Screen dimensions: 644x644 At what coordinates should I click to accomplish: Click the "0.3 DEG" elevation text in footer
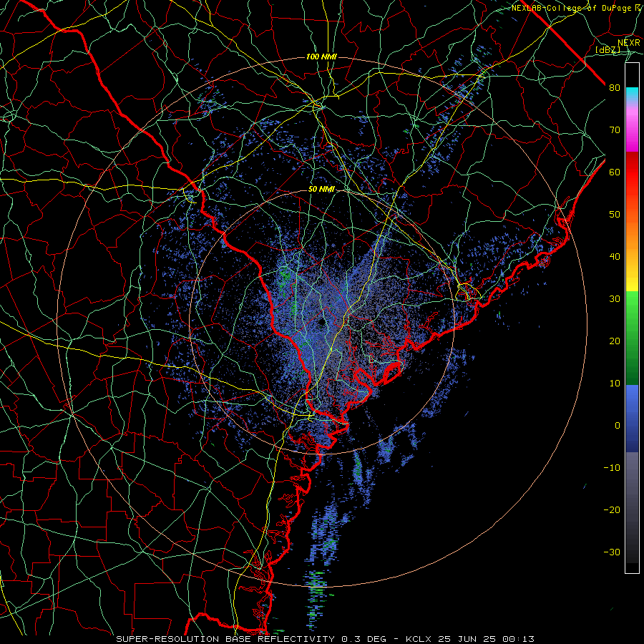[364, 639]
